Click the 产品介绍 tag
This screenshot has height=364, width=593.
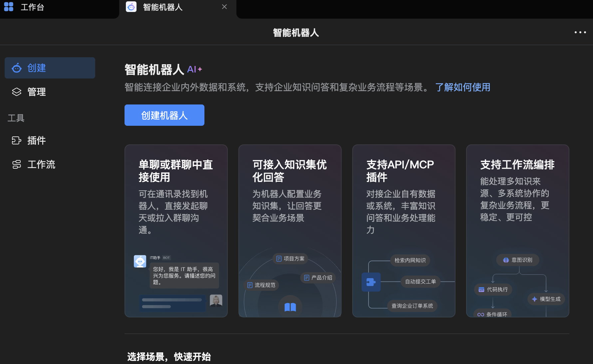click(318, 277)
